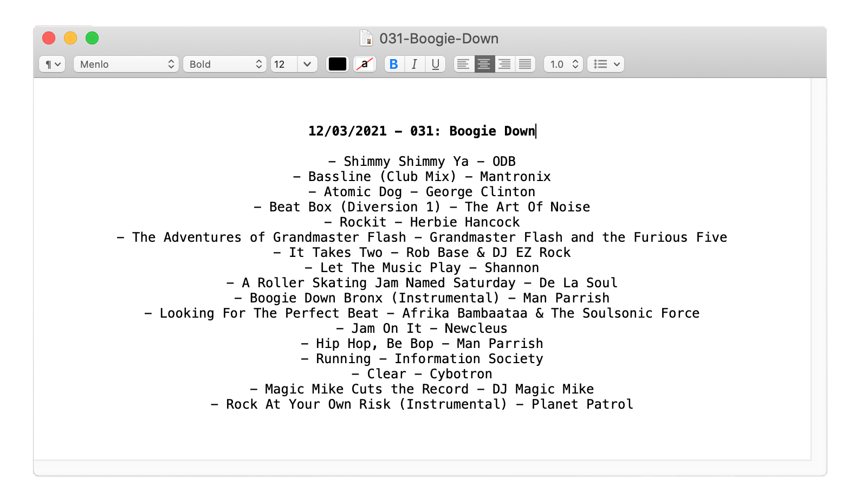The width and height of the screenshot is (868, 503).
Task: Enable italic formatting
Action: [x=414, y=64]
